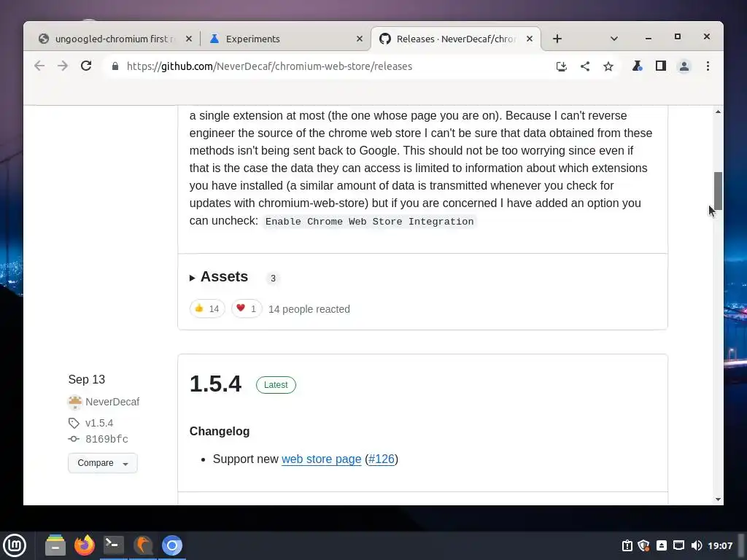Click the heart reaction with 1
The width and height of the screenshot is (747, 560).
coord(247,308)
